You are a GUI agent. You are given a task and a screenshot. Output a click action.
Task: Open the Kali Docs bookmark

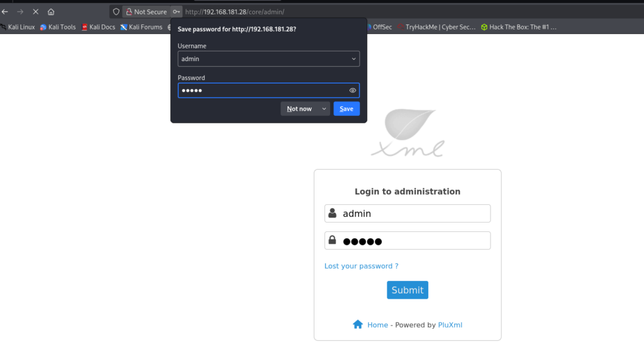[x=98, y=27]
